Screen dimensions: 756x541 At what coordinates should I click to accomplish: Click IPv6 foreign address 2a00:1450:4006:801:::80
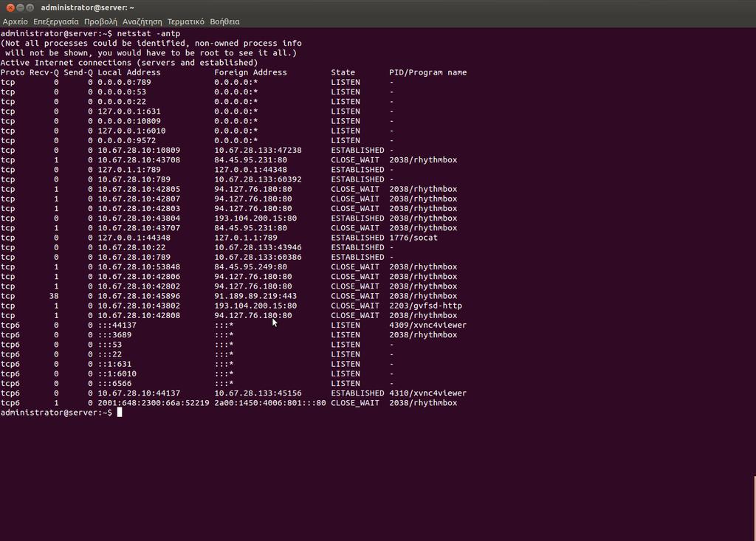click(x=270, y=403)
